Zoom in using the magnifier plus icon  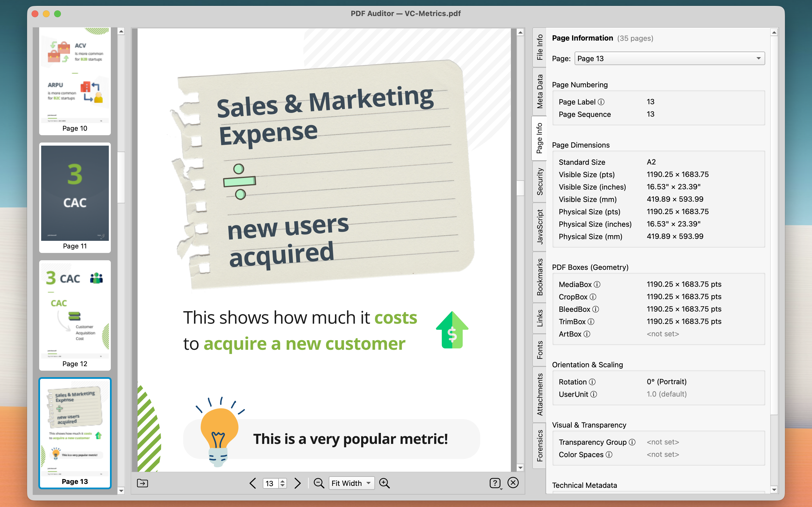pyautogui.click(x=385, y=483)
